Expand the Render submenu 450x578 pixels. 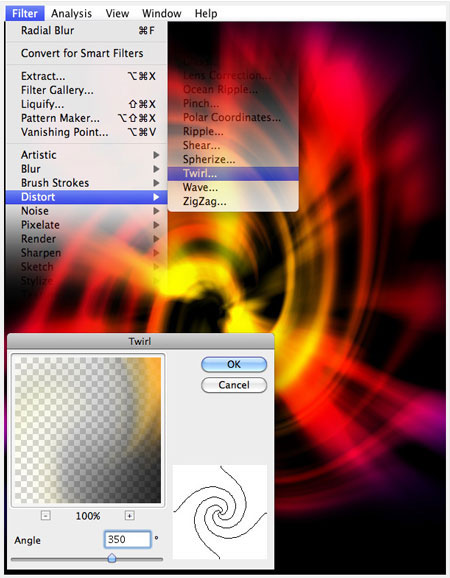tap(87, 239)
